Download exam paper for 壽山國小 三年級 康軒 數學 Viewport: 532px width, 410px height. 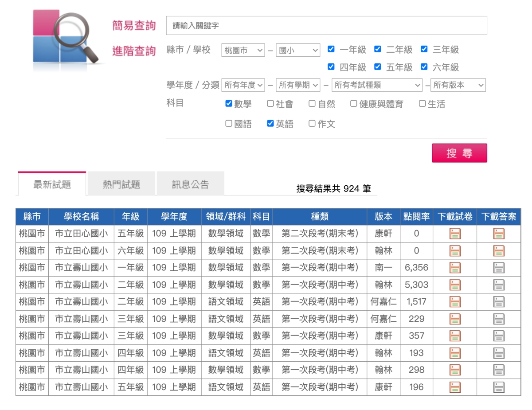click(455, 336)
